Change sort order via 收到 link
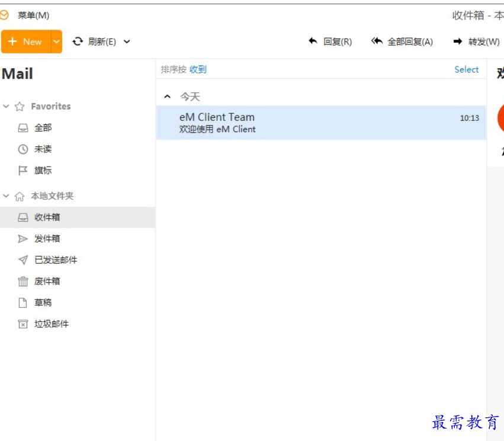Viewport: 504px width, 441px height. click(x=198, y=69)
